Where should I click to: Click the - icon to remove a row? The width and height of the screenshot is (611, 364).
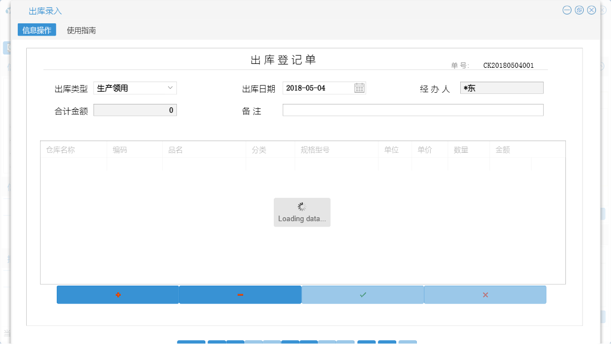[240, 295]
